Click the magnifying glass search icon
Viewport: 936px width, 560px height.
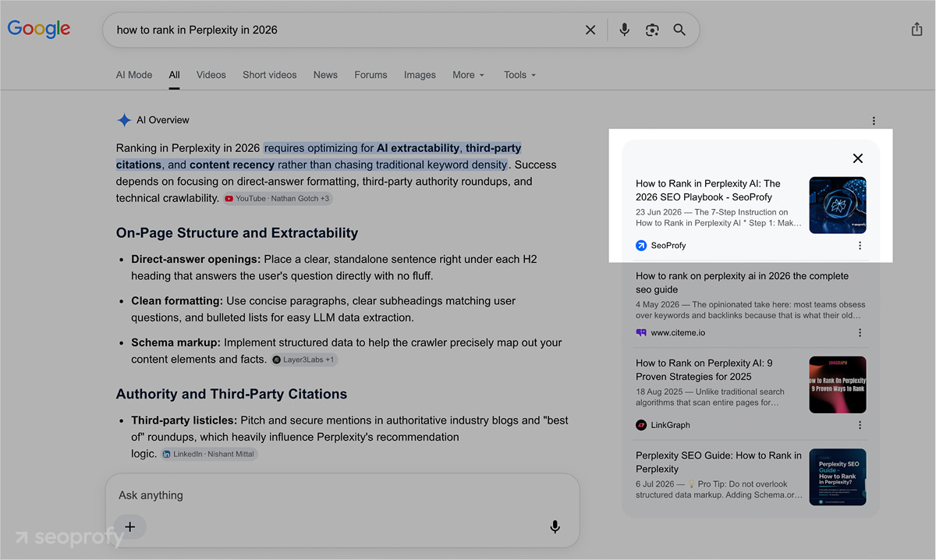(679, 30)
